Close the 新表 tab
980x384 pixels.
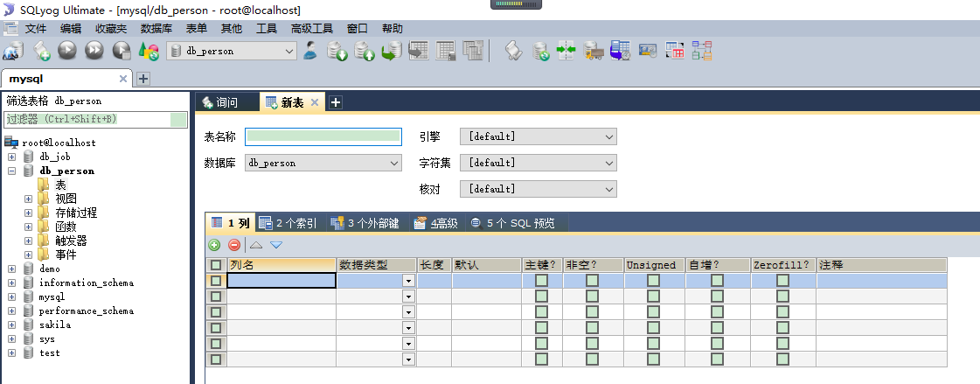(315, 102)
